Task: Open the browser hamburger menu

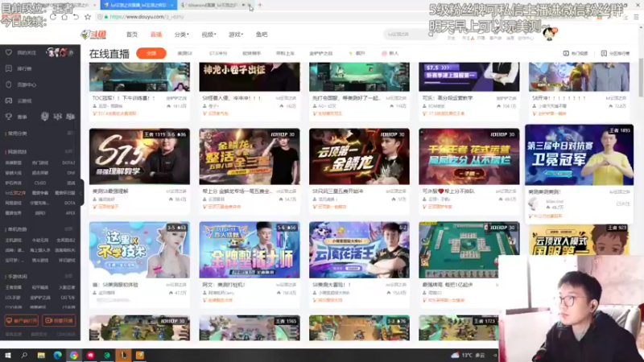Action: pyautogui.click(x=636, y=17)
